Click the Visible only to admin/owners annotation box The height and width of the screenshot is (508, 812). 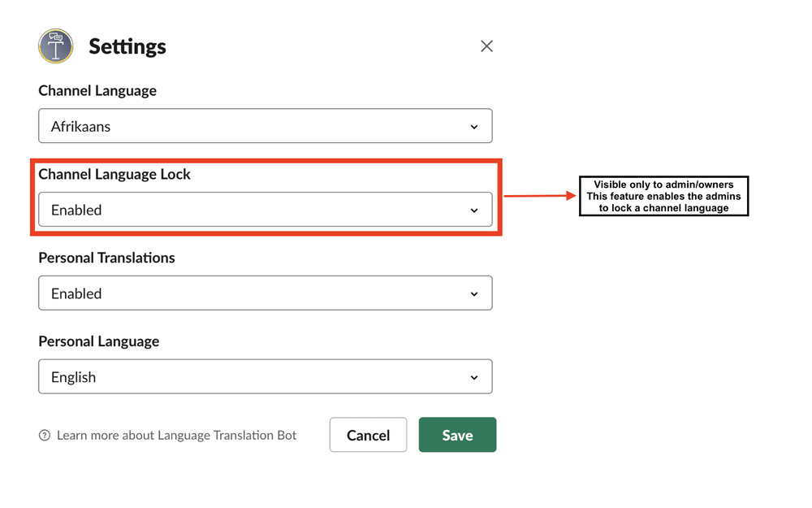[664, 196]
